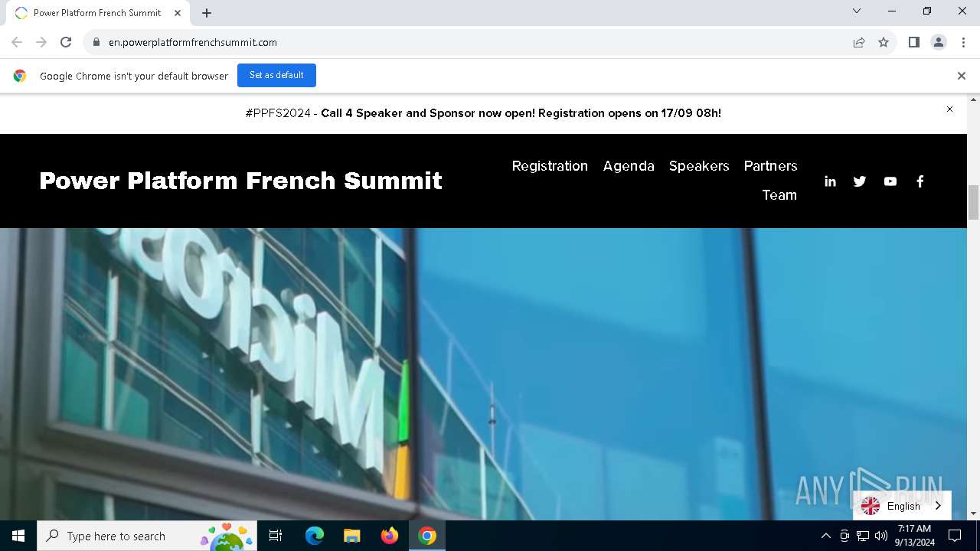Image resolution: width=980 pixels, height=551 pixels.
Task: Open File Explorer from taskbar
Action: [352, 536]
